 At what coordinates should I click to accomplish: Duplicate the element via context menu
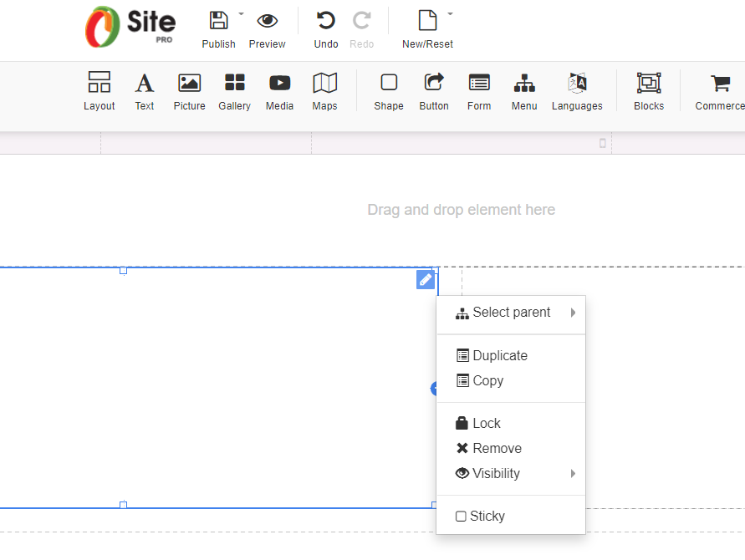tap(499, 355)
